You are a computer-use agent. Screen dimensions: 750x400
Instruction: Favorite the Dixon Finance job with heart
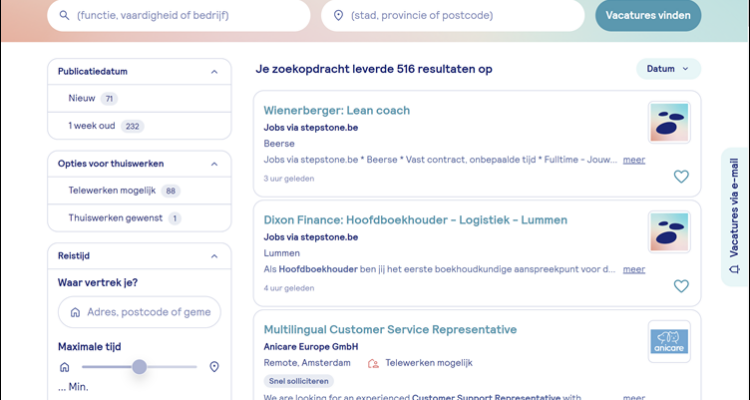coord(681,286)
